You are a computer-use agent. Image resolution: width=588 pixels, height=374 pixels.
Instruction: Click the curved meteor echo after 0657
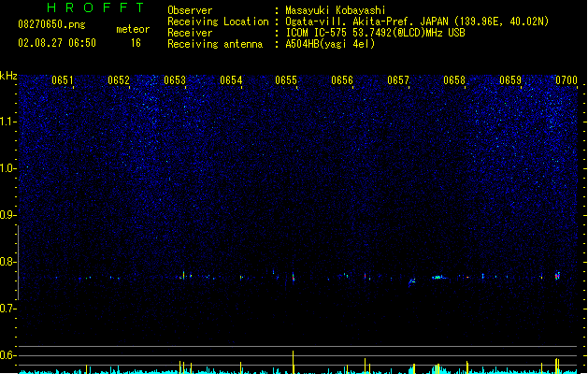point(411,281)
